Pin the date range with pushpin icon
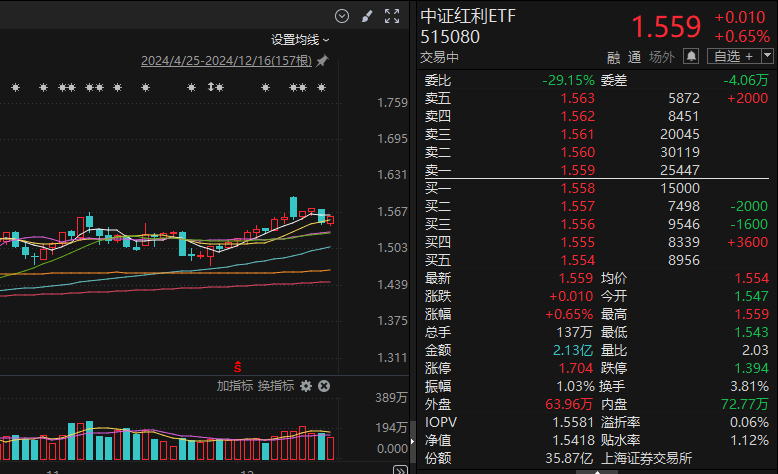This screenshot has height=474, width=778. (x=322, y=61)
